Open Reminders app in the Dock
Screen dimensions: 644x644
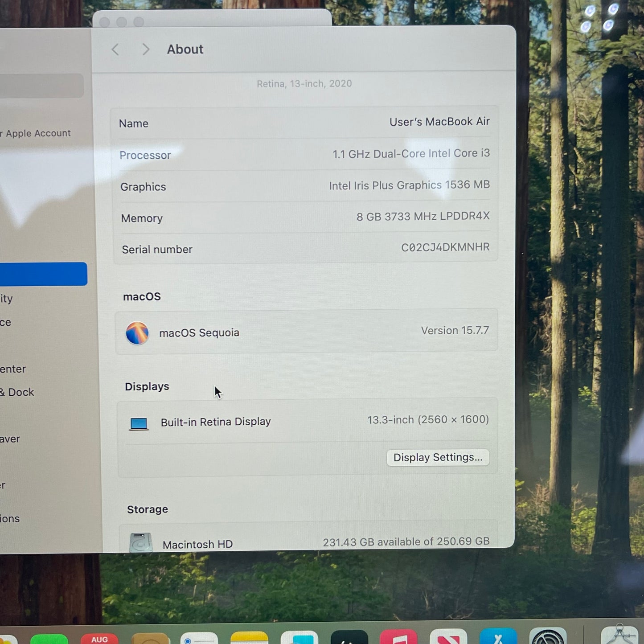pyautogui.click(x=199, y=638)
